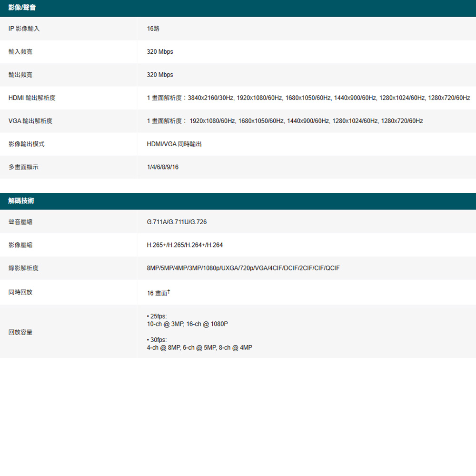Image resolution: width=476 pixels, height=476 pixels.
Task: Click the G.711A/G.711U/G.726 audio codec text
Action: point(177,222)
